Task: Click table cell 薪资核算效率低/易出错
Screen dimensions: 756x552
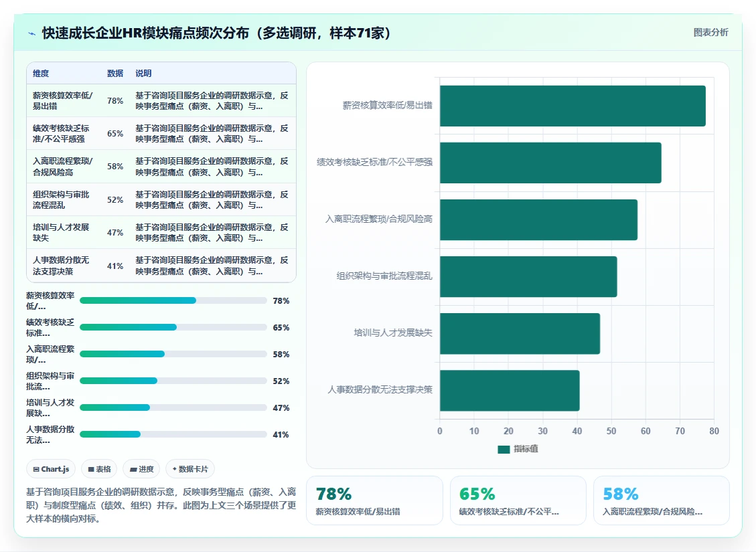Action: 63,100
